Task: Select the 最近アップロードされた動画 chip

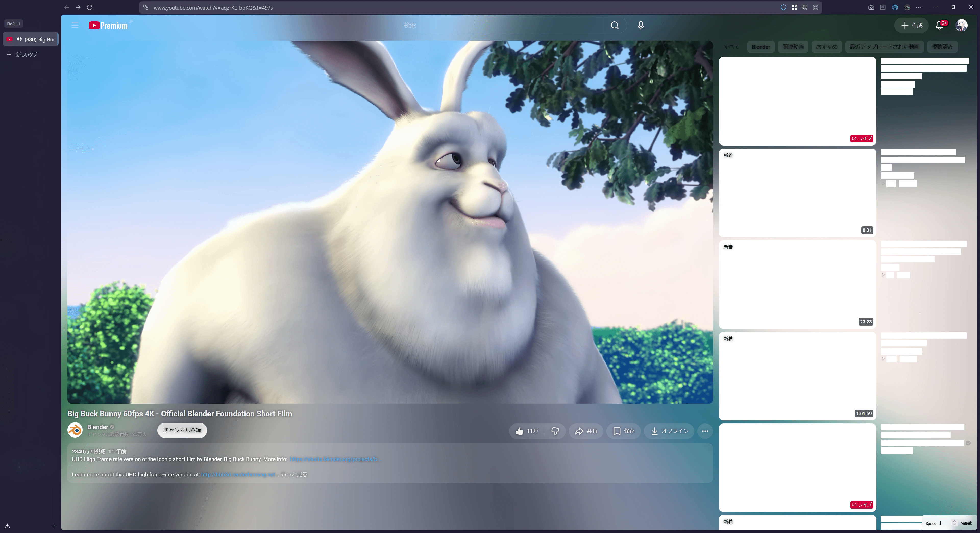Action: [885, 46]
